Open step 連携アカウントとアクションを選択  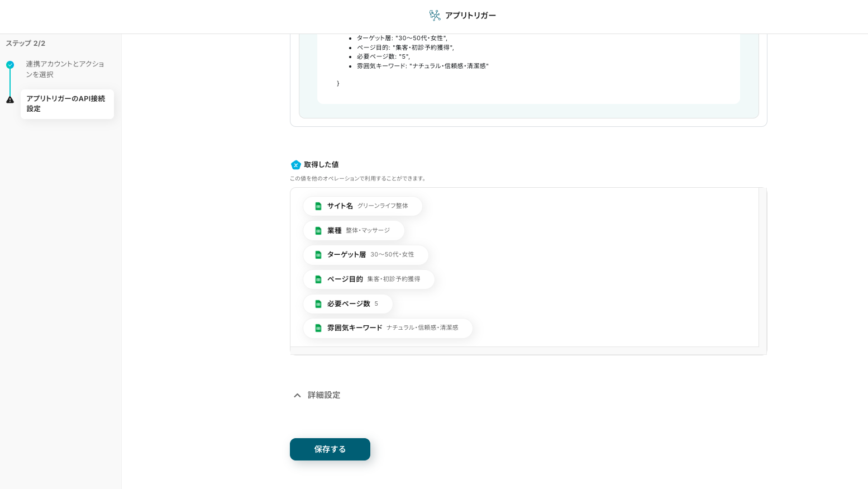(x=65, y=69)
